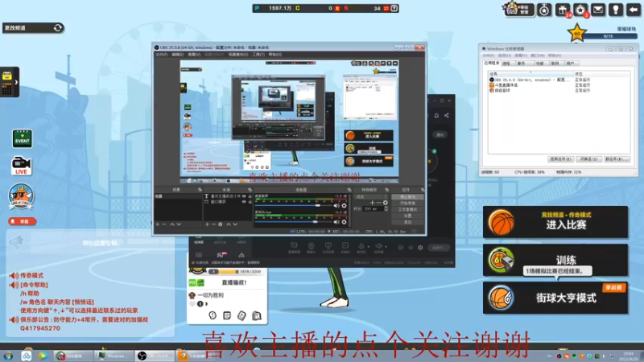Image resolution: width=644 pixels, height=362 pixels.
Task: Click the question mark icon on currency bar
Action: pyautogui.click(x=394, y=8)
